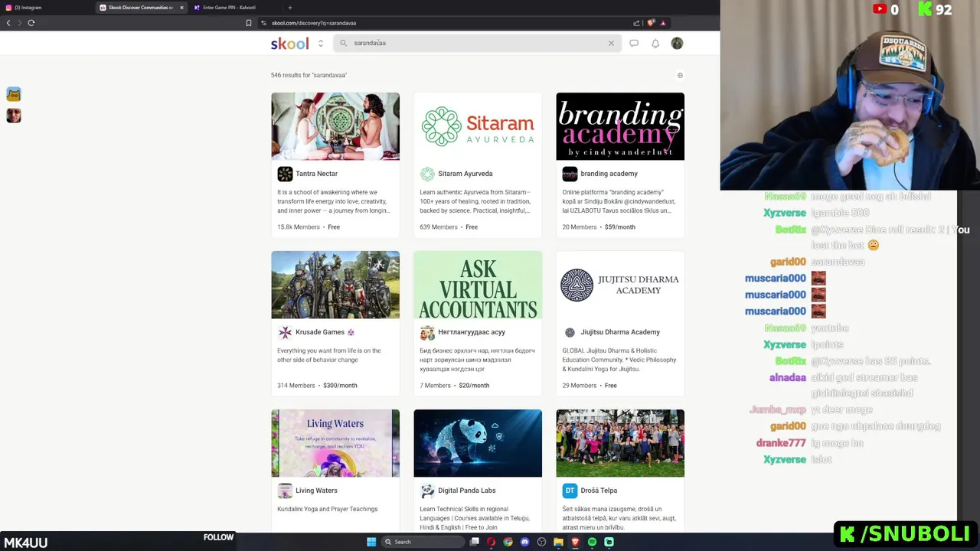Image resolution: width=980 pixels, height=551 pixels.
Task: Open Ask Virtual Accountants cover image
Action: coord(478,285)
